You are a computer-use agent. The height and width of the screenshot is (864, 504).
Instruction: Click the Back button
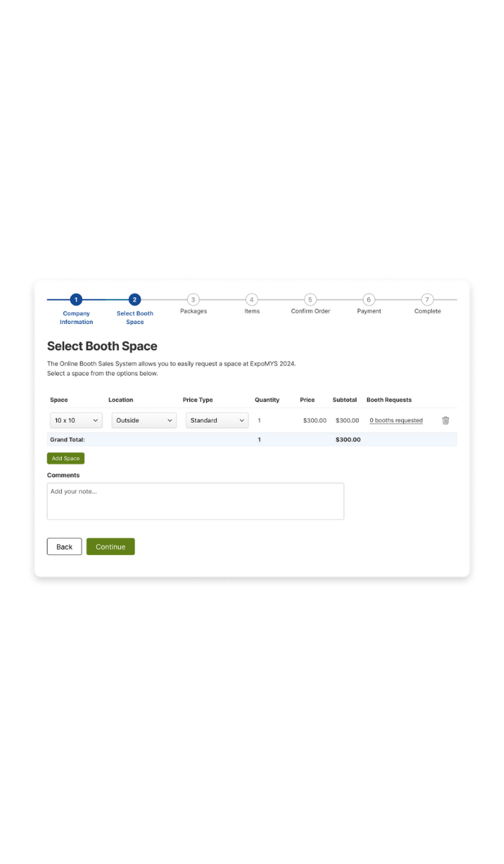pyautogui.click(x=64, y=546)
